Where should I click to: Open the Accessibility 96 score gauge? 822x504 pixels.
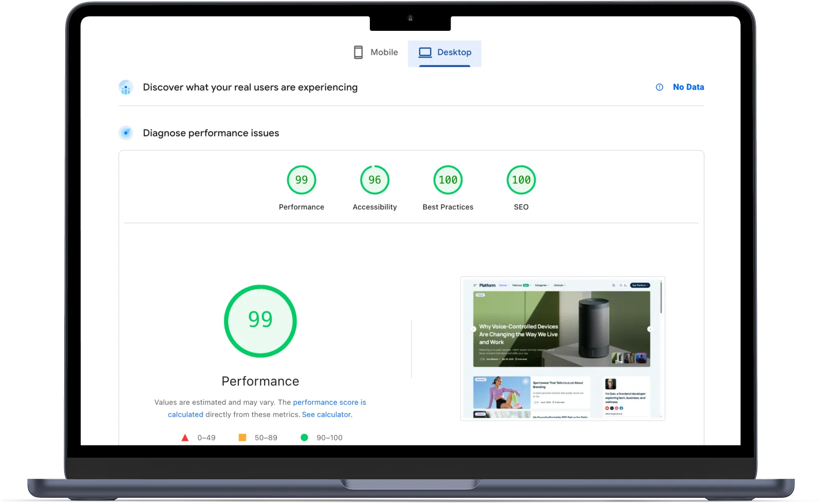pyautogui.click(x=375, y=180)
